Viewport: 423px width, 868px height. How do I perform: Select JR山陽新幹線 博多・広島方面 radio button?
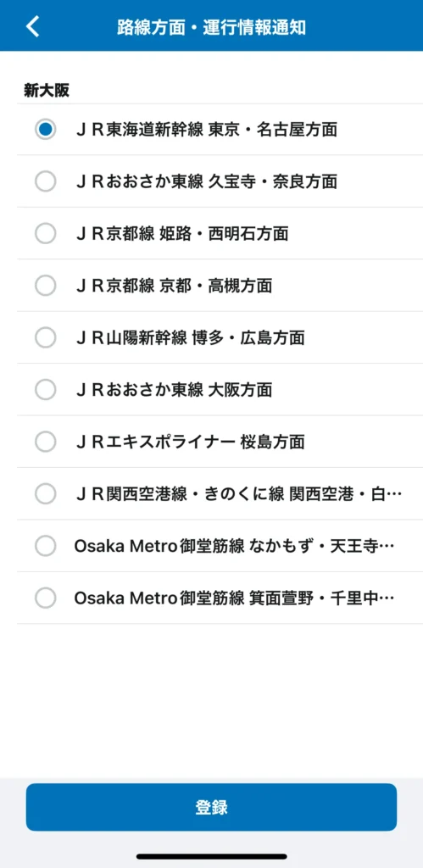tap(46, 337)
